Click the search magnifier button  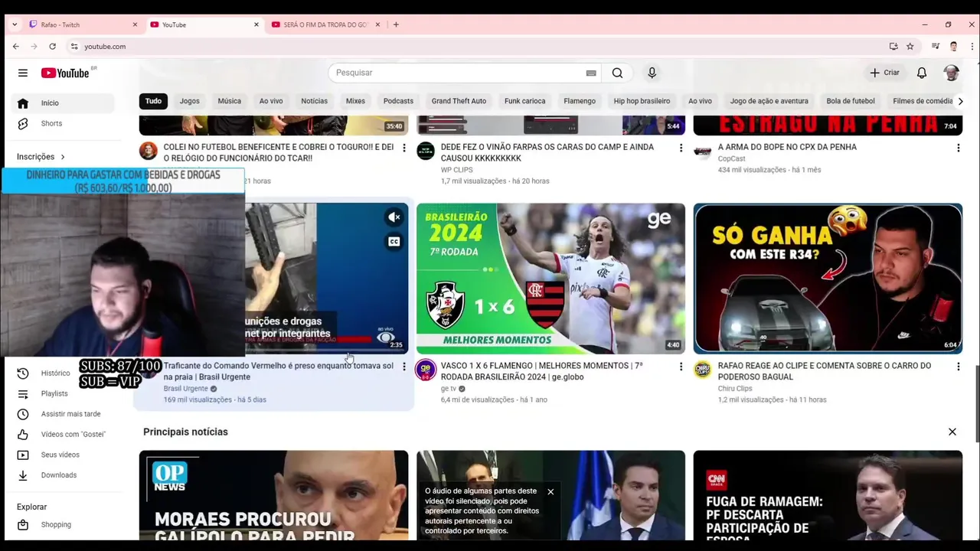tap(617, 73)
